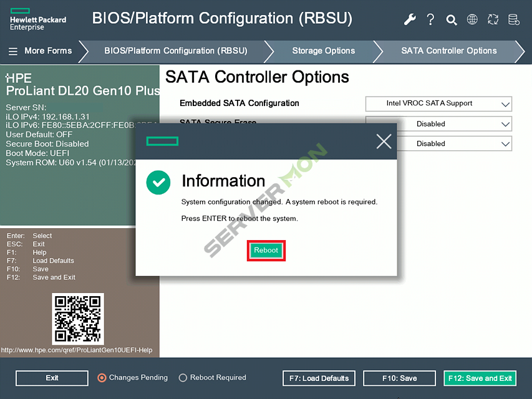Image resolution: width=532 pixels, height=399 pixels.
Task: Click F10: Save button
Action: (x=399, y=378)
